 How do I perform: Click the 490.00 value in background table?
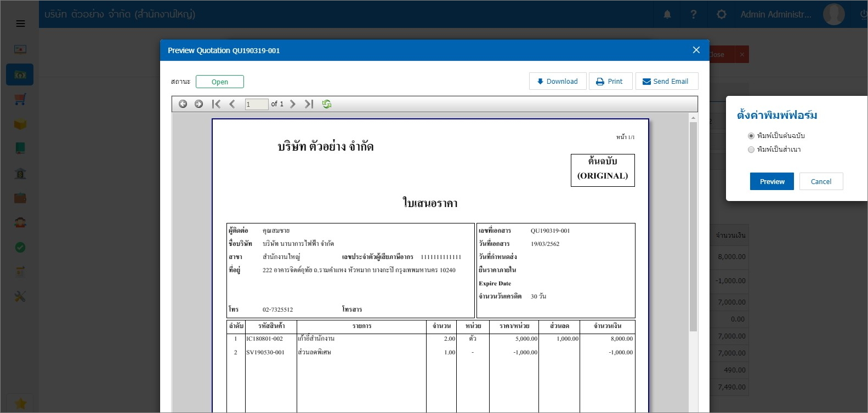coord(735,370)
